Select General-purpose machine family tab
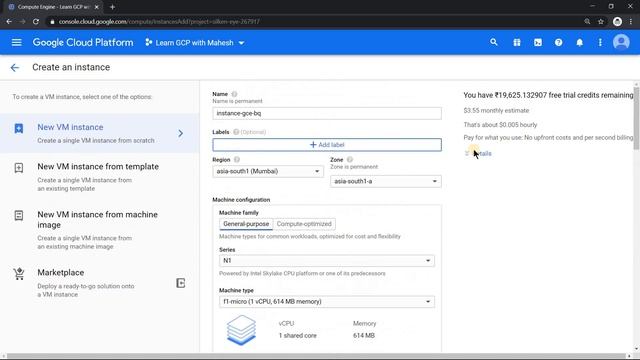 point(246,224)
